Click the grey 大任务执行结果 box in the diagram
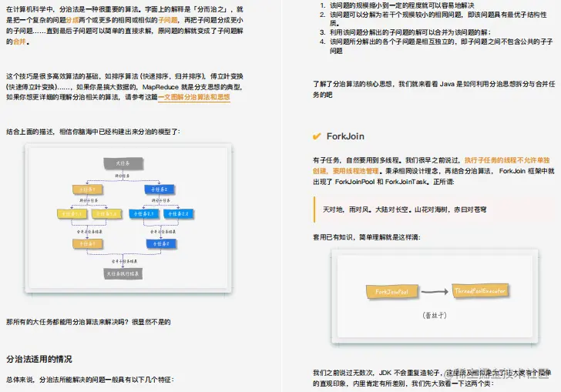The height and width of the screenshot is (392, 561). [123, 274]
